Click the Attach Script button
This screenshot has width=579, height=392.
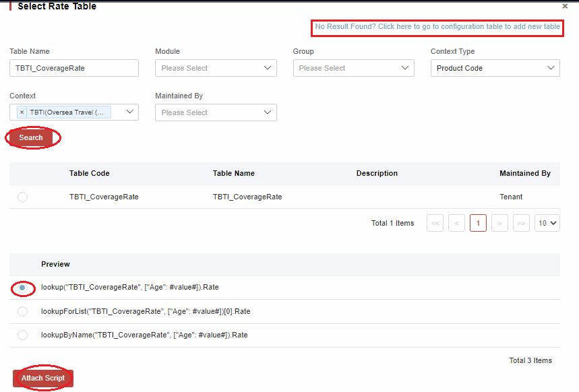coord(43,379)
